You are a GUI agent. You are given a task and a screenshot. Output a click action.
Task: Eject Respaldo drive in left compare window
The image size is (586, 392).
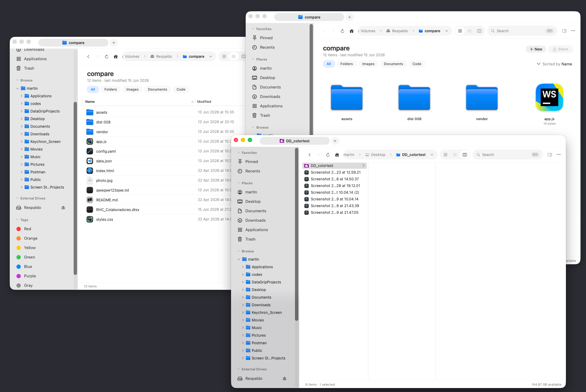[x=63, y=208]
